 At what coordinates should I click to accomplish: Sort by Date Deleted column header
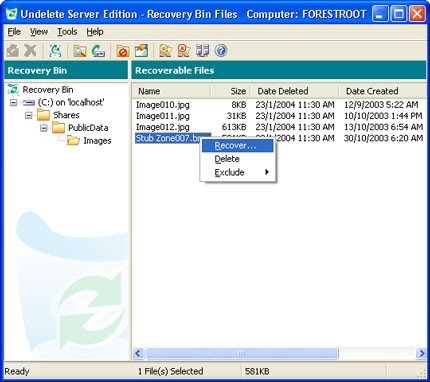(x=295, y=91)
